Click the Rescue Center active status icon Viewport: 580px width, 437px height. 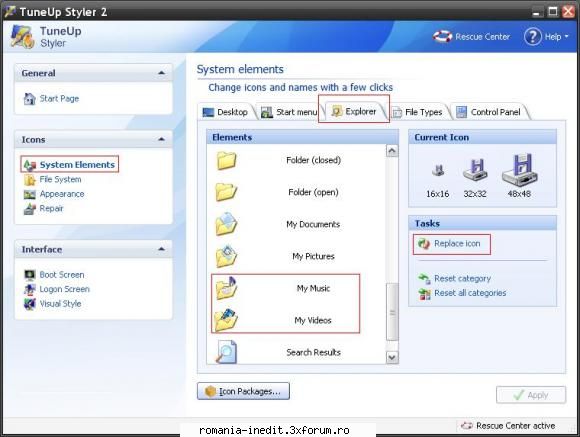pos(467,426)
